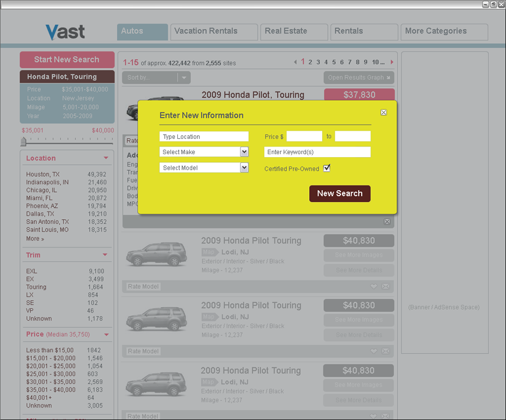Switch to the Vacation Rentals tab
506x420 pixels.
(x=214, y=32)
